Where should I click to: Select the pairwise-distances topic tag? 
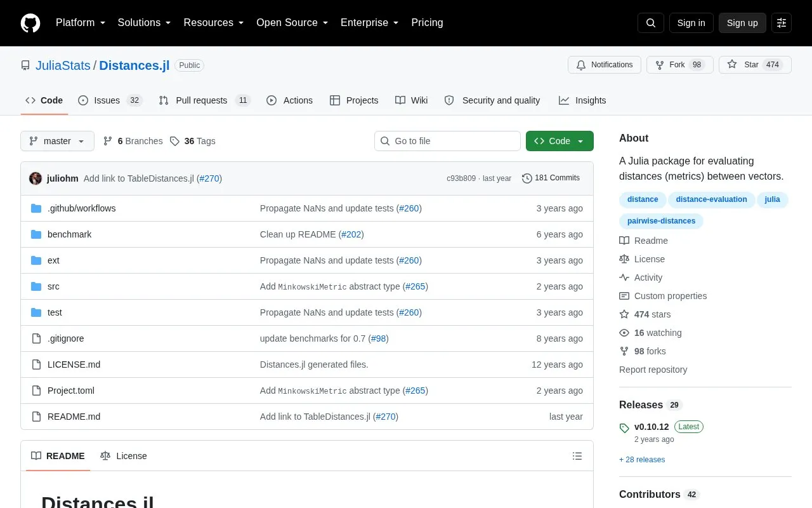tap(661, 221)
